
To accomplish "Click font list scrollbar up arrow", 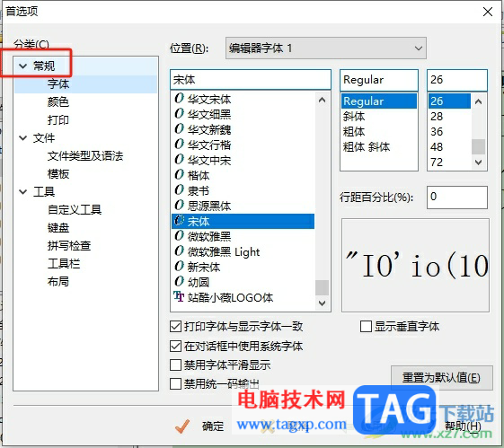I will pos(322,100).
